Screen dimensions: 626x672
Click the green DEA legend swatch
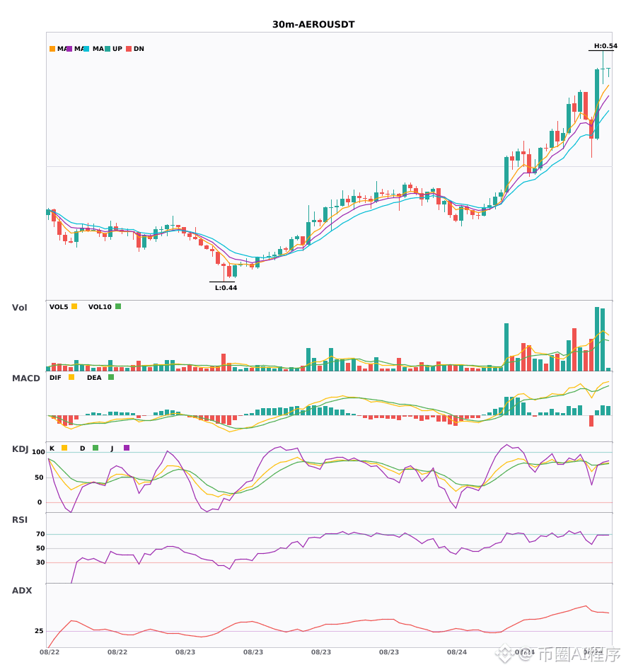coord(111,377)
